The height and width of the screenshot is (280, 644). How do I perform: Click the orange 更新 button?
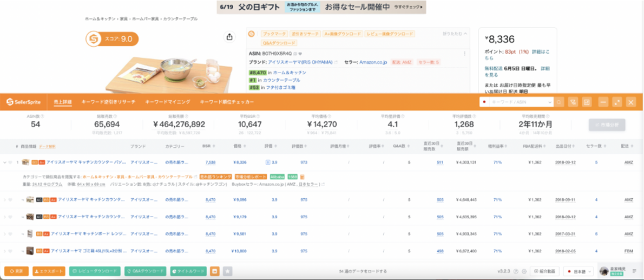coord(16,271)
